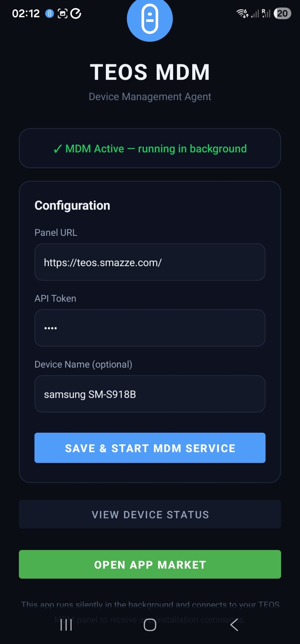Tap the Configuration card heading
This screenshot has height=644, width=300.
point(72,205)
